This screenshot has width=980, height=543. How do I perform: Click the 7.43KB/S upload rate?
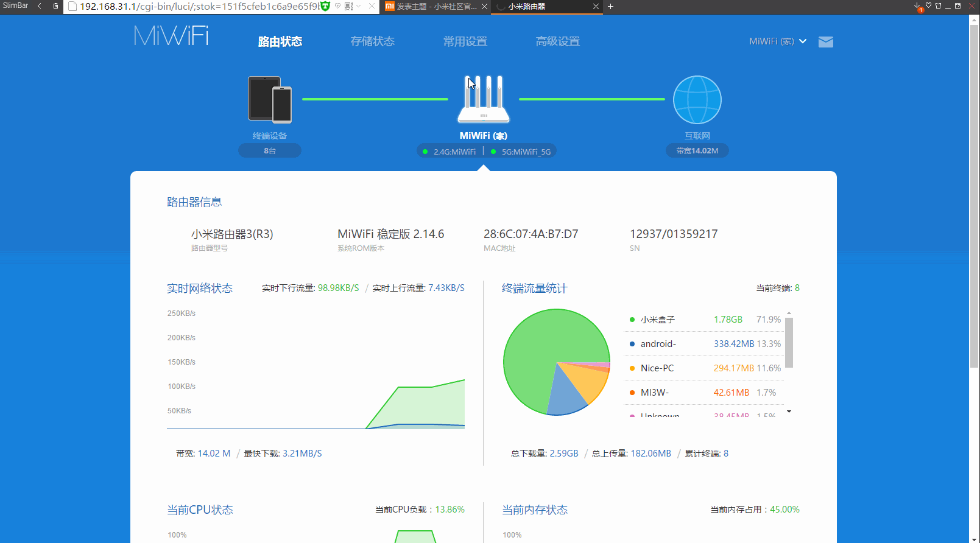pos(446,288)
